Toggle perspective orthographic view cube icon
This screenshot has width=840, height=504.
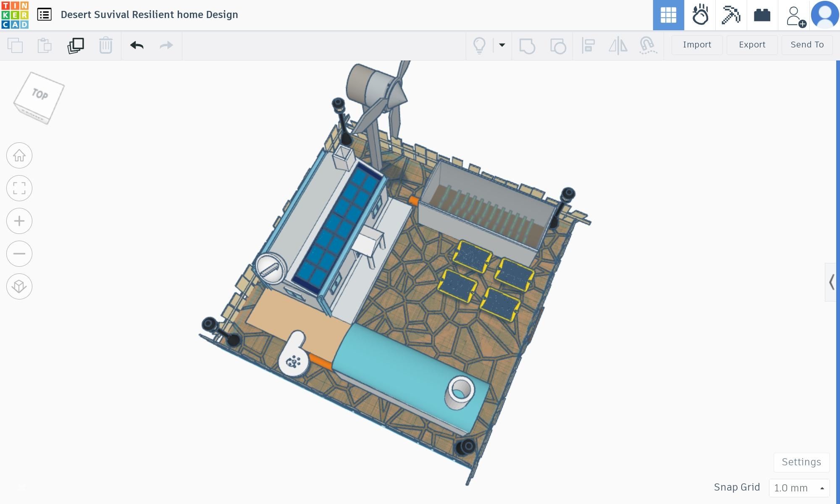pos(19,286)
